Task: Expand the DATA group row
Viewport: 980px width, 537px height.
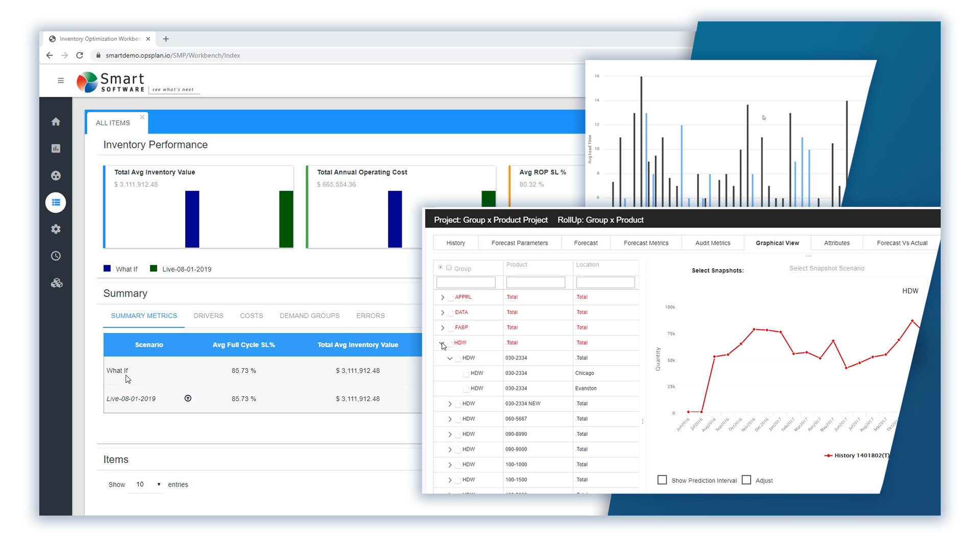Action: 443,313
